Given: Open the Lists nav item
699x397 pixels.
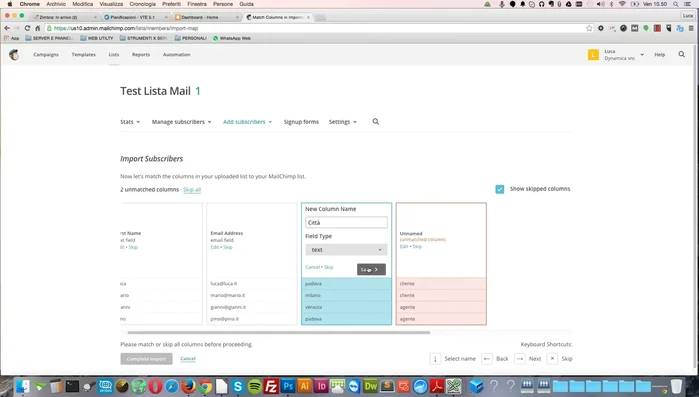Looking at the screenshot, I should [x=114, y=54].
